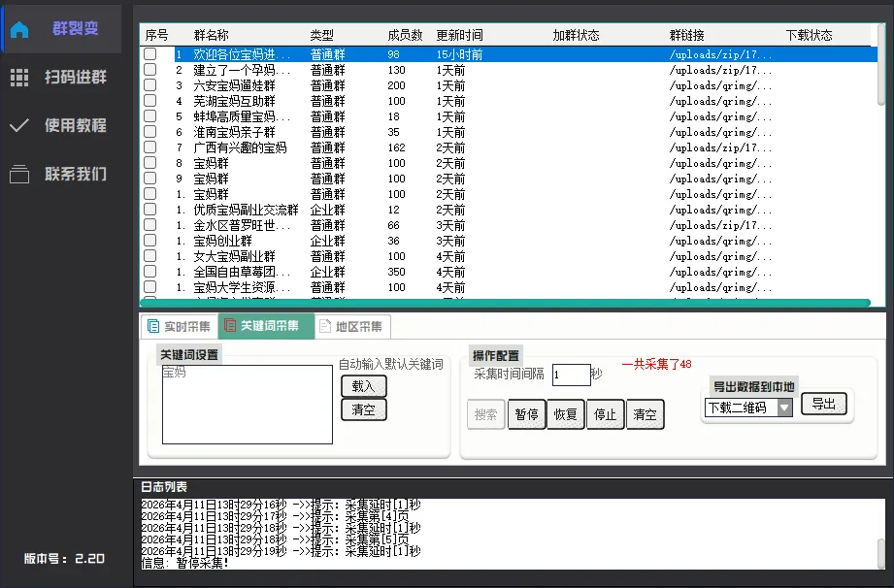Select the checkbox for 优质宝妈副业交流群
Screen dimensions: 894x588
pyautogui.click(x=149, y=210)
